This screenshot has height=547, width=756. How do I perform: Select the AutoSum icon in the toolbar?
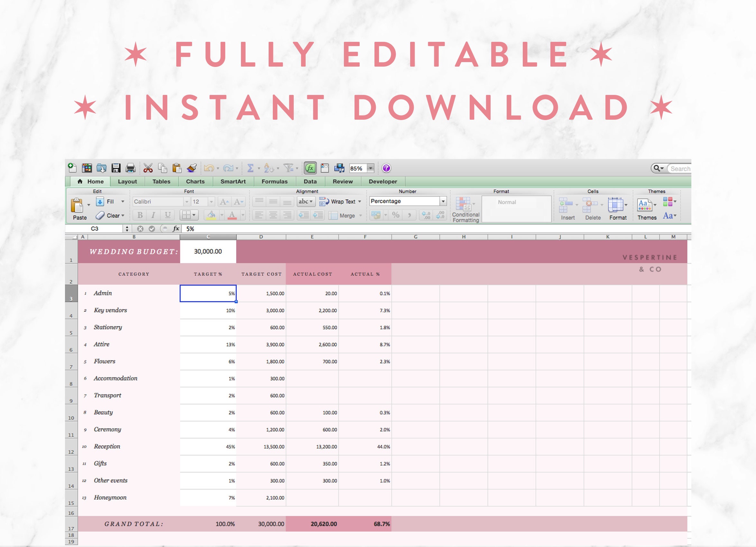tap(250, 167)
